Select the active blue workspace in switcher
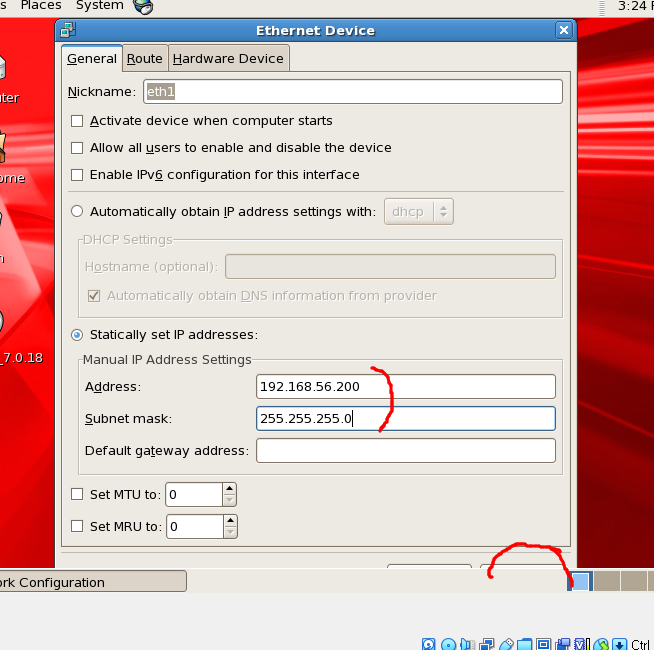 [580, 581]
